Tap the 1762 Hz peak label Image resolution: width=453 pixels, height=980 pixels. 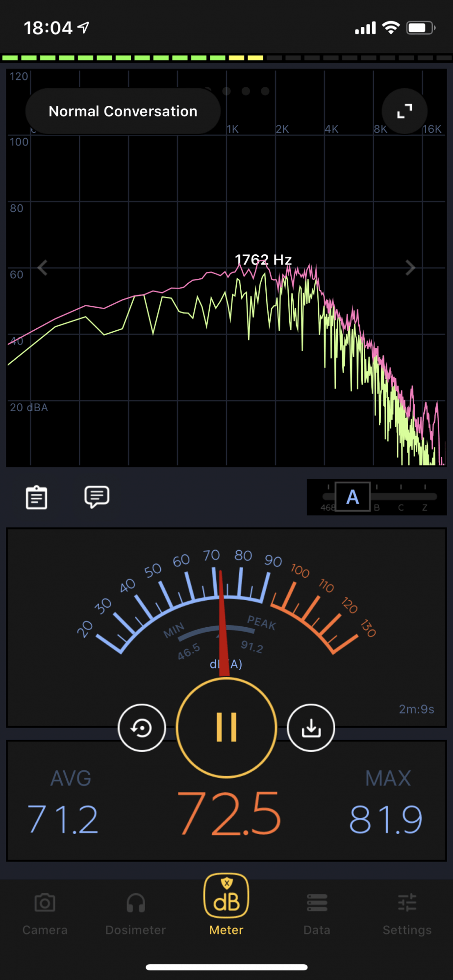click(x=263, y=259)
